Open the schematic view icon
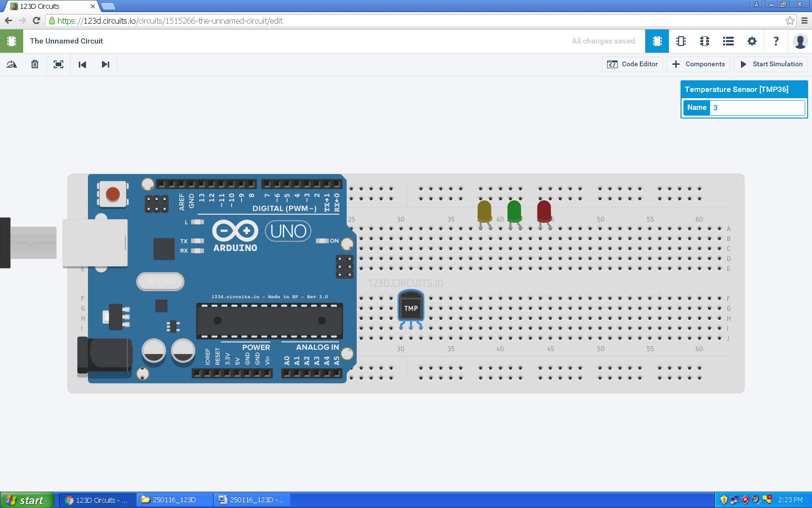The image size is (812, 508). [x=681, y=41]
